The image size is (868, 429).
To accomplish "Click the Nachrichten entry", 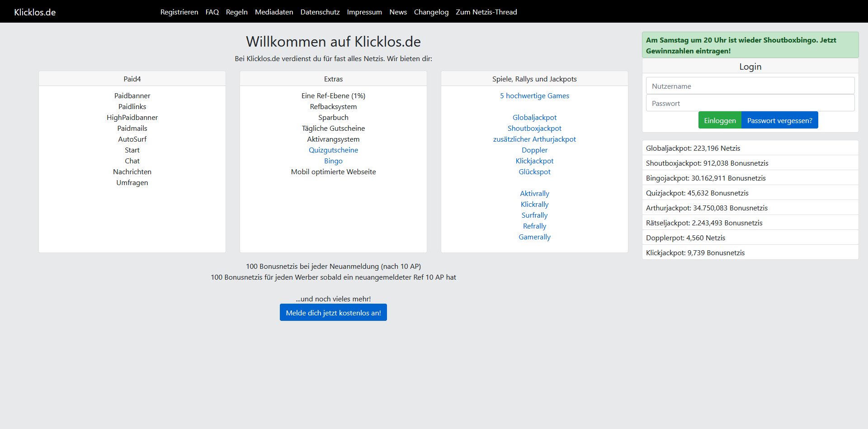I will coord(132,172).
